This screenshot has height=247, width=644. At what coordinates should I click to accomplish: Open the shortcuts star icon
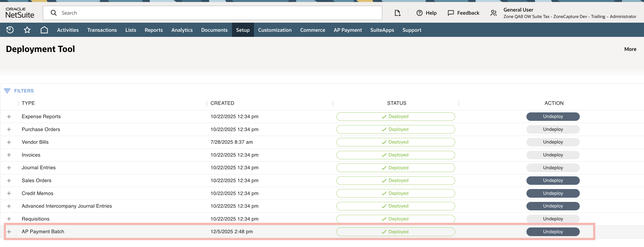click(x=27, y=30)
